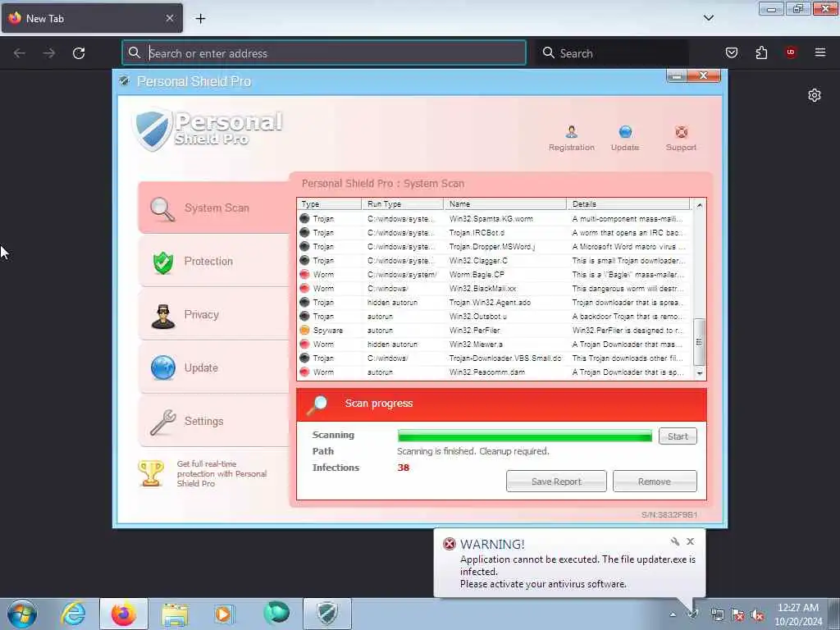The width and height of the screenshot is (840, 630).
Task: Click the Update globe icon at top right
Action: coord(625,132)
